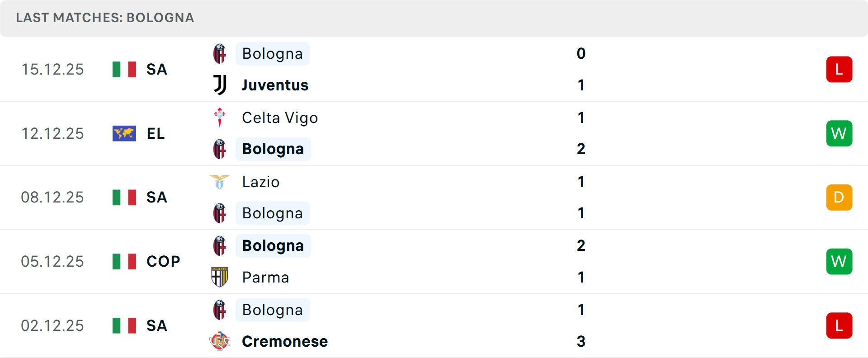Open the Juventus team link
868x358 pixels.
point(275,85)
